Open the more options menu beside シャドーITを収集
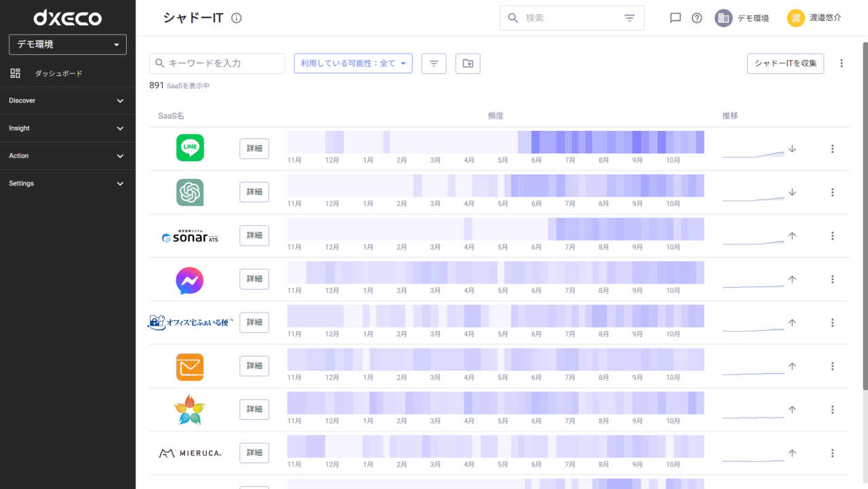The width and height of the screenshot is (868, 489). pyautogui.click(x=842, y=63)
